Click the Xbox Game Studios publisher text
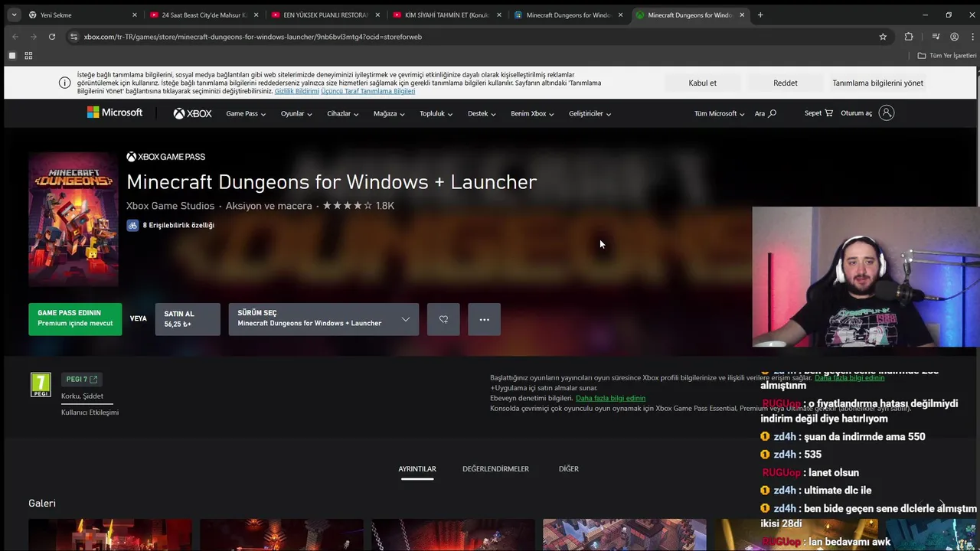 [171, 206]
